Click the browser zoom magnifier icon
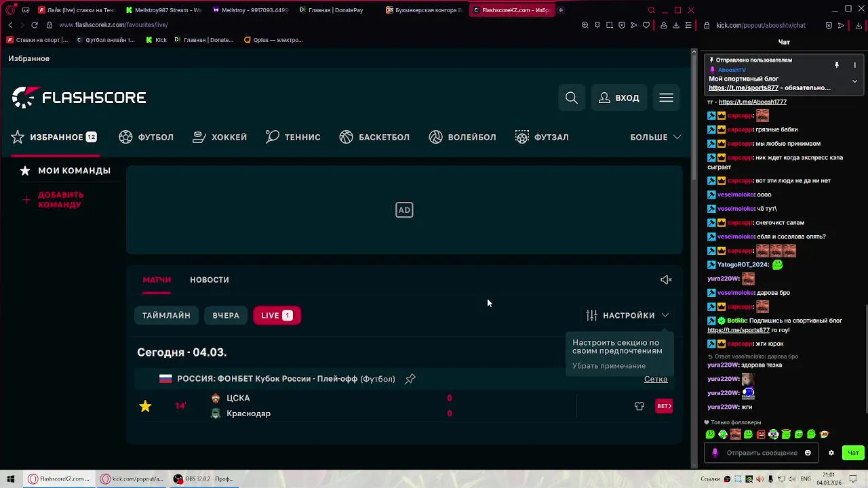Screen dimensions: 868x488 click(x=585, y=25)
